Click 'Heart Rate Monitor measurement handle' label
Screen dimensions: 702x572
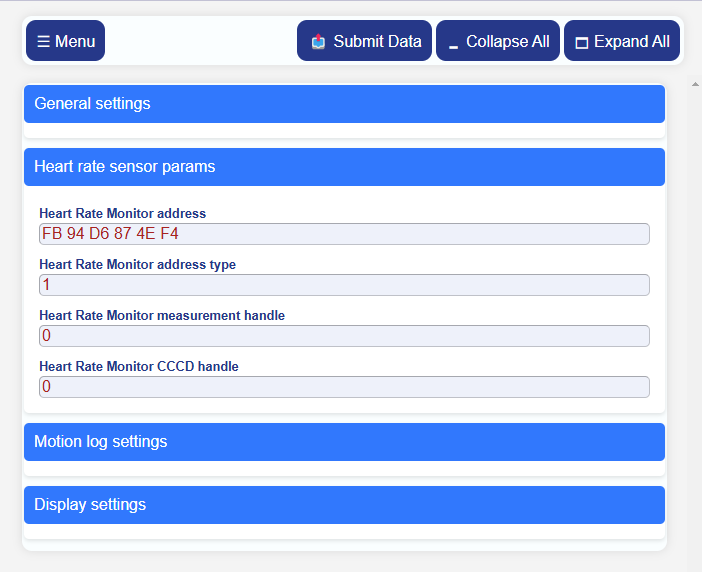point(162,316)
